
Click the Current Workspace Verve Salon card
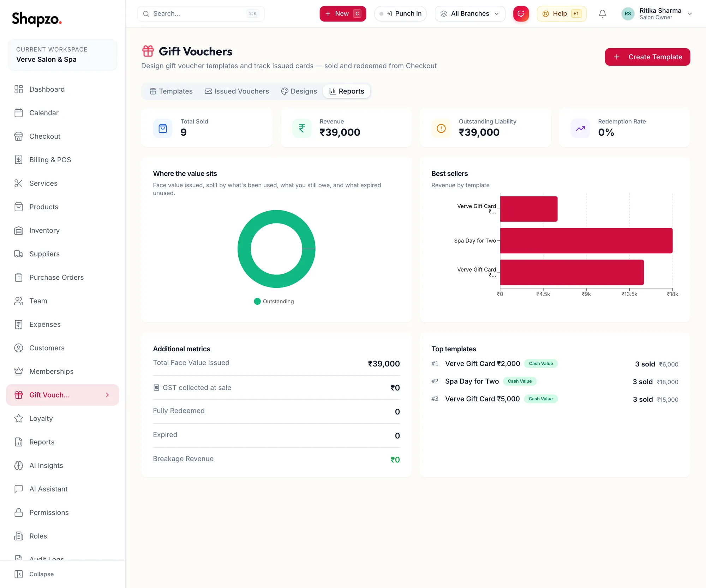coord(62,55)
